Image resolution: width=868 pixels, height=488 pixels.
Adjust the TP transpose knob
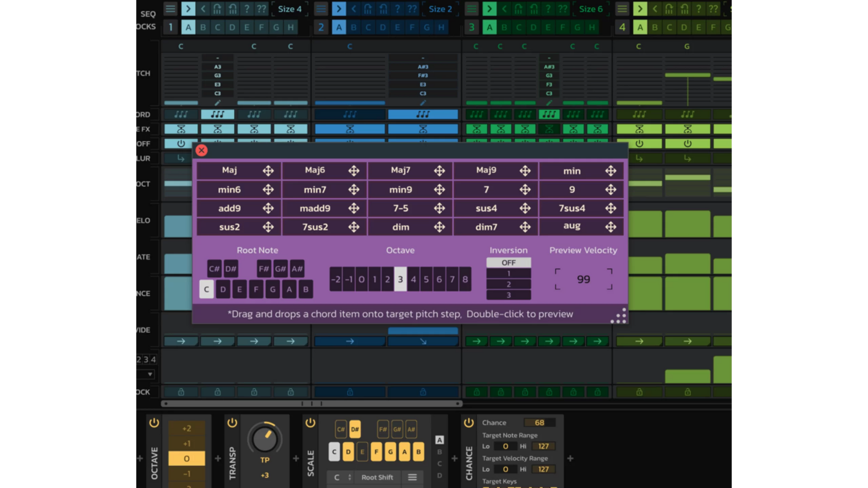(x=265, y=439)
